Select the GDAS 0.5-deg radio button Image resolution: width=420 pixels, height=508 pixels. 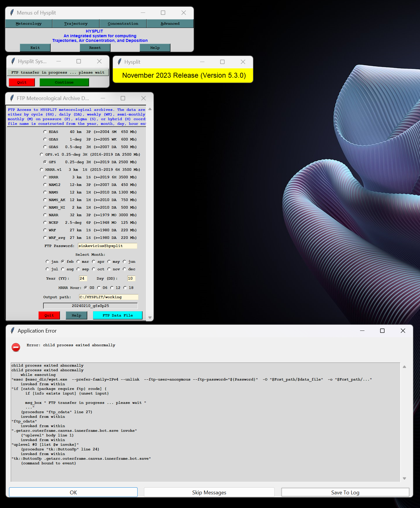tap(45, 147)
